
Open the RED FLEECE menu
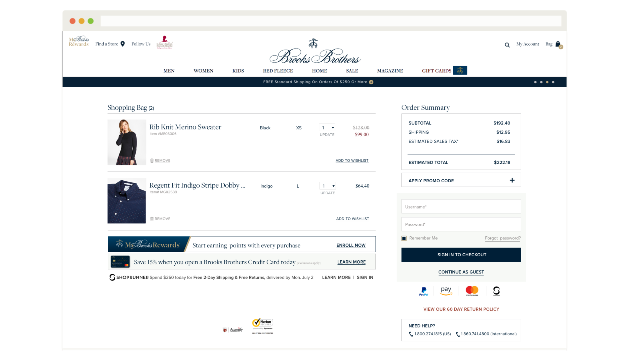[x=278, y=71]
